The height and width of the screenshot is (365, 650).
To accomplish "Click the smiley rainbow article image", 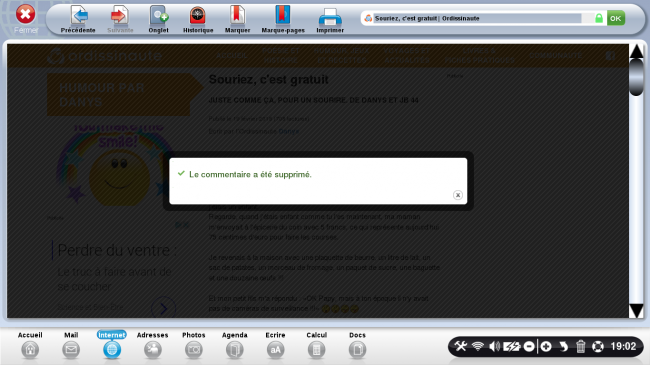I will click(x=117, y=165).
